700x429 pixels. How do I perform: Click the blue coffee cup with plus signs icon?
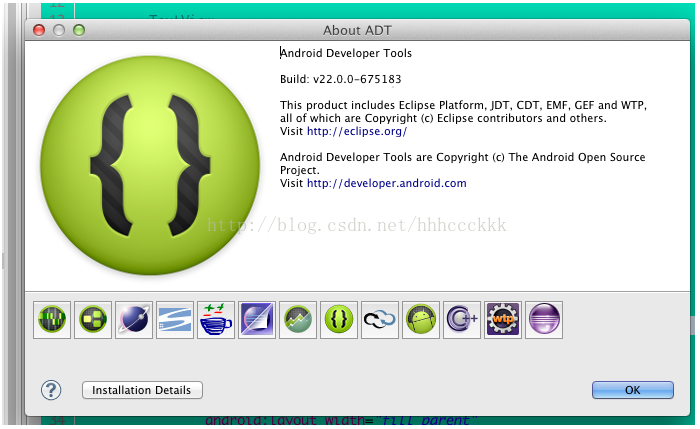216,320
